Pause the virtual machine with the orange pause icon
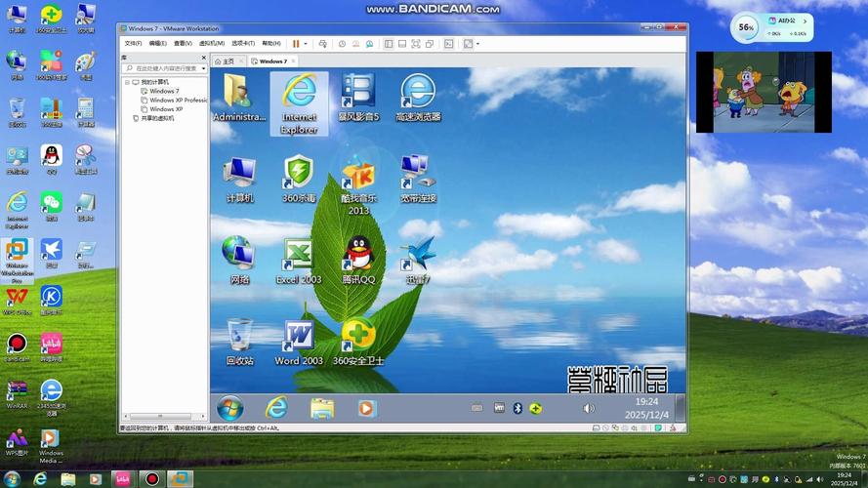Screen dimensions: 868x488 pyautogui.click(x=296, y=44)
